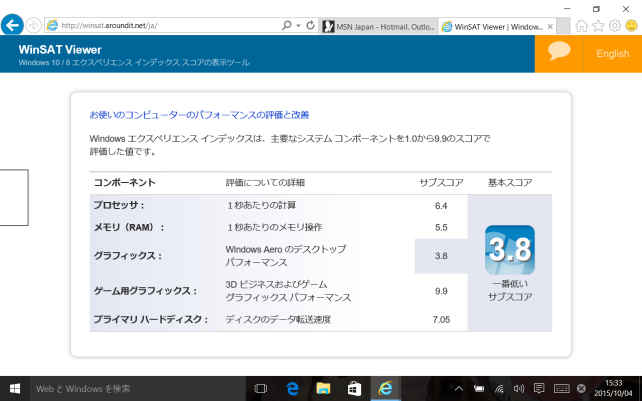Open Favorites star icon

point(598,26)
